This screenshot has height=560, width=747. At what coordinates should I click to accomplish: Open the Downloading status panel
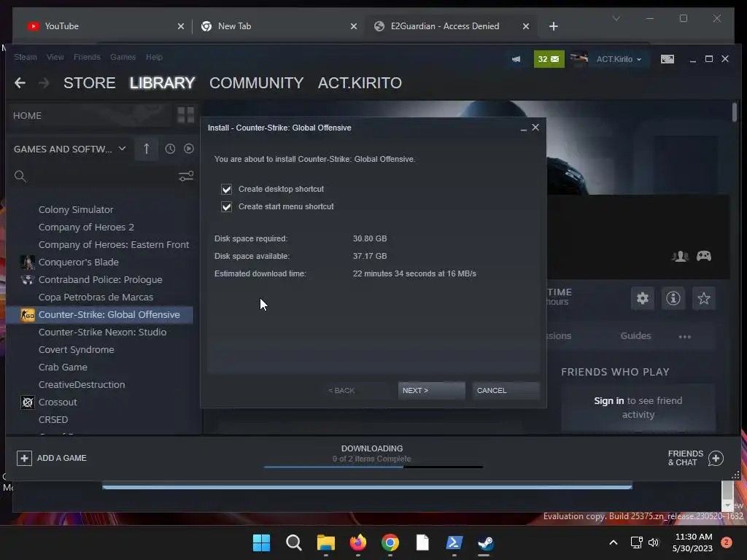(x=372, y=454)
